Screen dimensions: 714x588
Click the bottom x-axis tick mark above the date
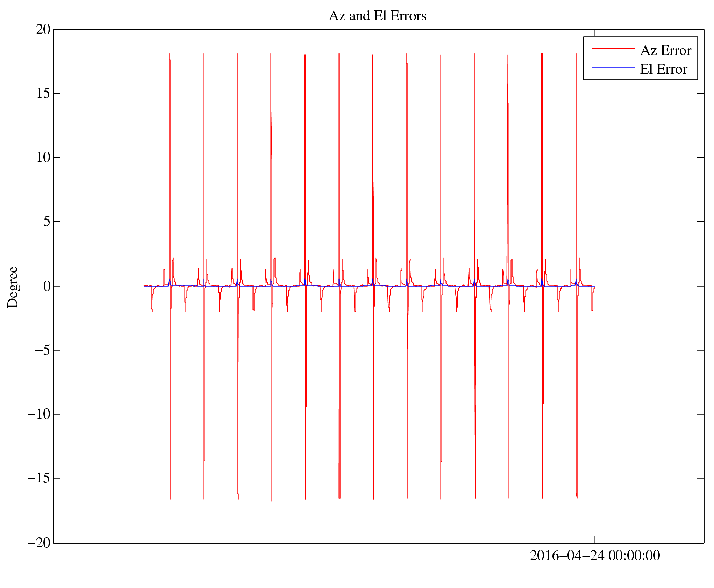click(x=595, y=539)
